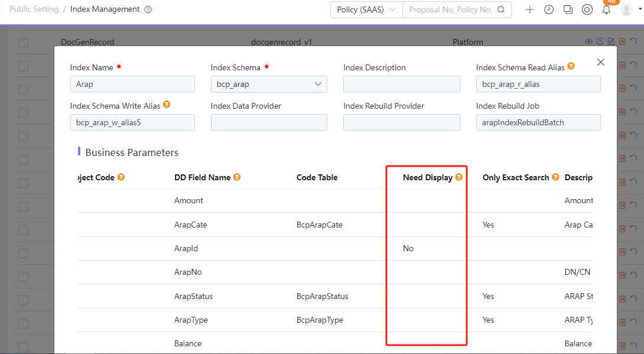Open the user avatar menu
This screenshot has width=644, height=354.
pyautogui.click(x=626, y=9)
